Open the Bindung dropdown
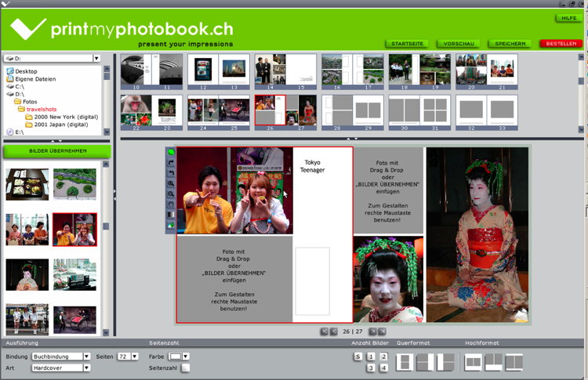This screenshot has height=380, width=588. coord(86,356)
